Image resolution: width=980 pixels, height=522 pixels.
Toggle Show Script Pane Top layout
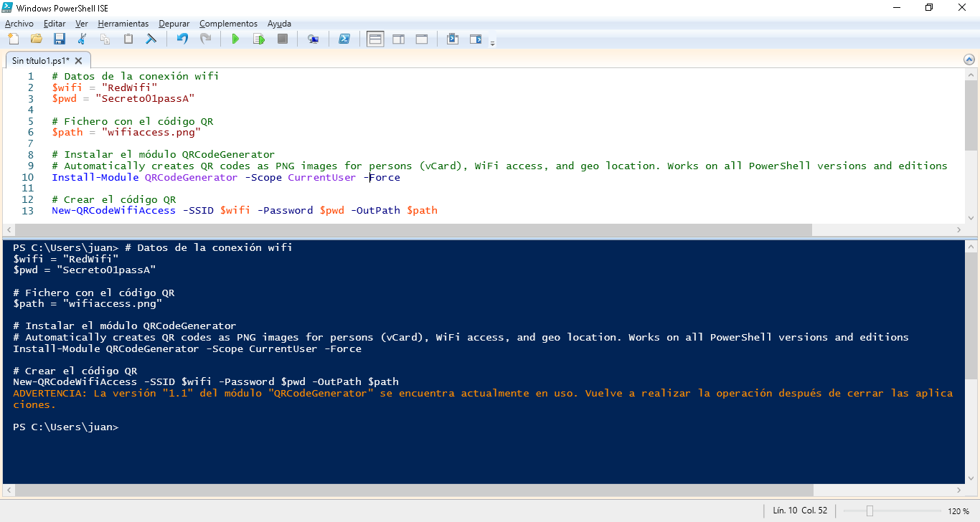pyautogui.click(x=375, y=39)
